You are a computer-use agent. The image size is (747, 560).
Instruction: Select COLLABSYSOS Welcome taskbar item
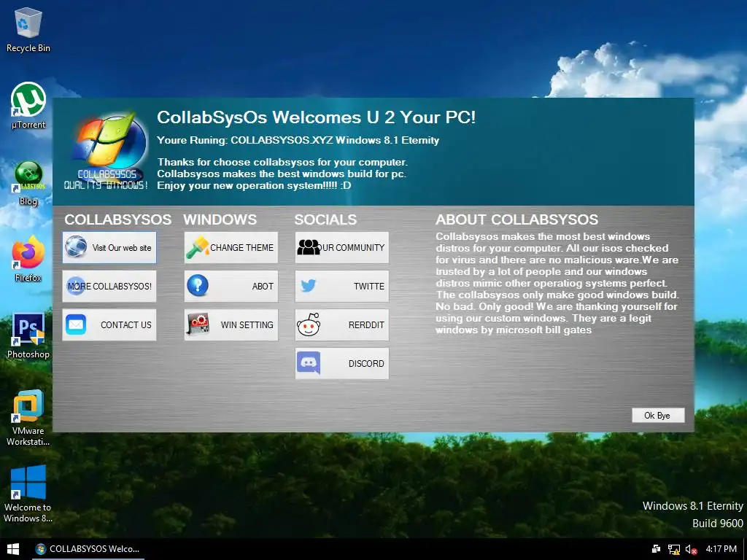point(88,549)
